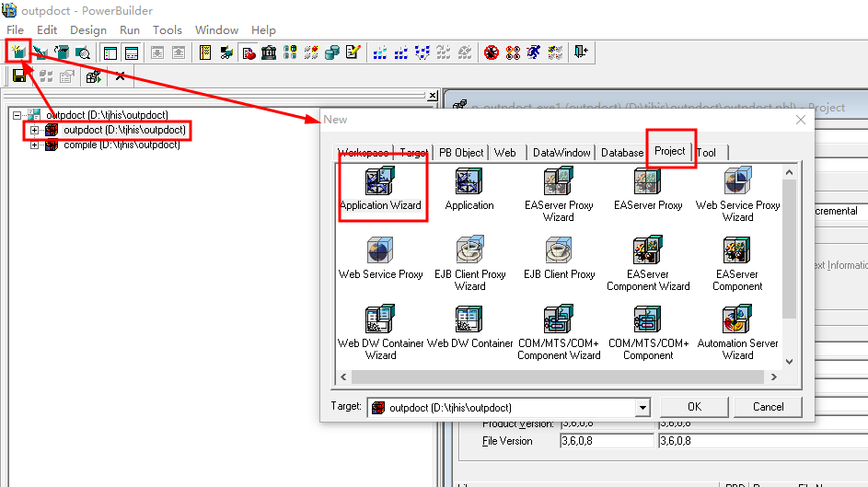Image resolution: width=868 pixels, height=487 pixels.
Task: Click the Run/Preview magnifier toolbar icon
Action: (x=83, y=52)
